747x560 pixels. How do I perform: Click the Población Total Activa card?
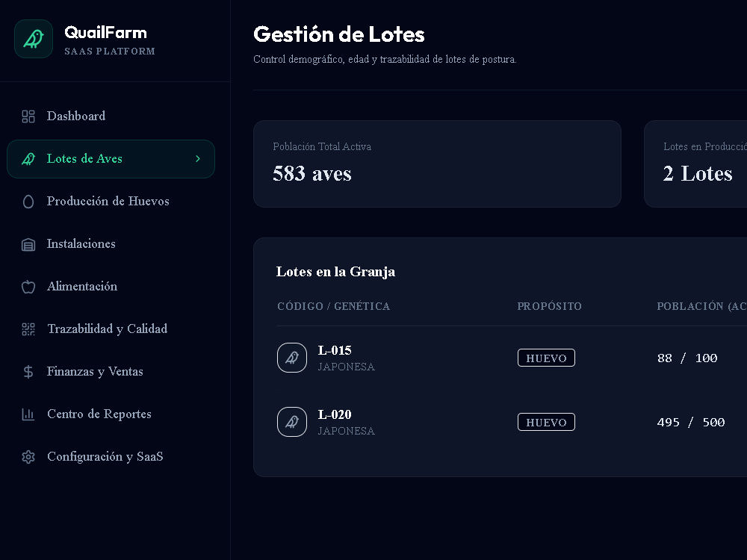(x=437, y=164)
